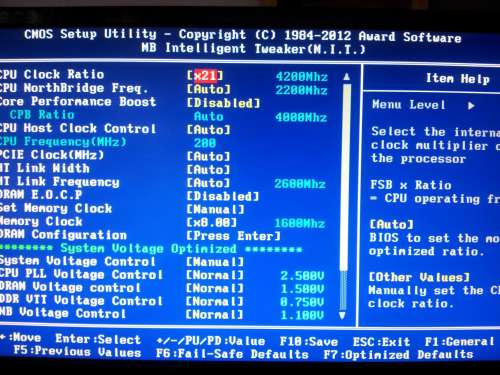This screenshot has width=500, height=375.
Task: Select the CPU NorthBridge Freq. label
Action: click(74, 88)
